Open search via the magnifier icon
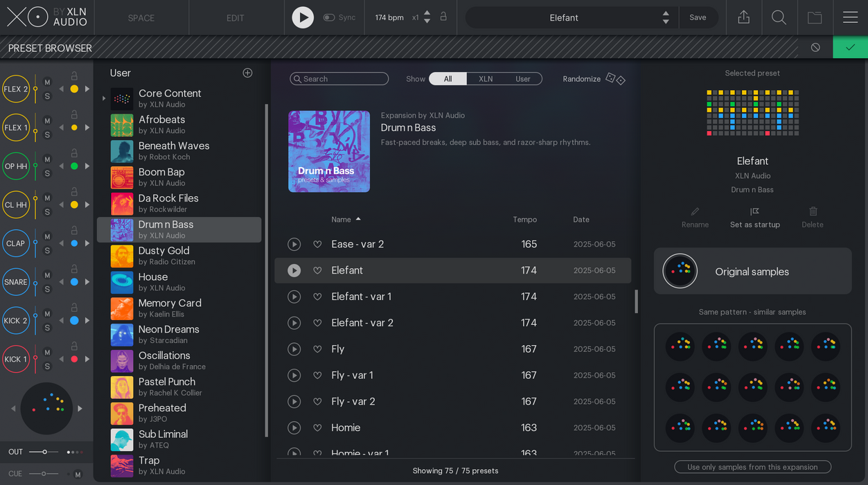 (779, 17)
